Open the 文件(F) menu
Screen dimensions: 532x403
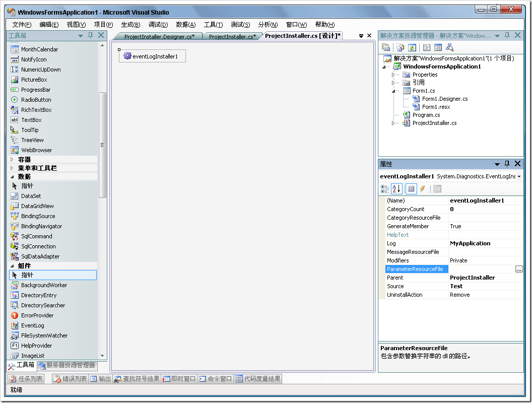point(22,24)
